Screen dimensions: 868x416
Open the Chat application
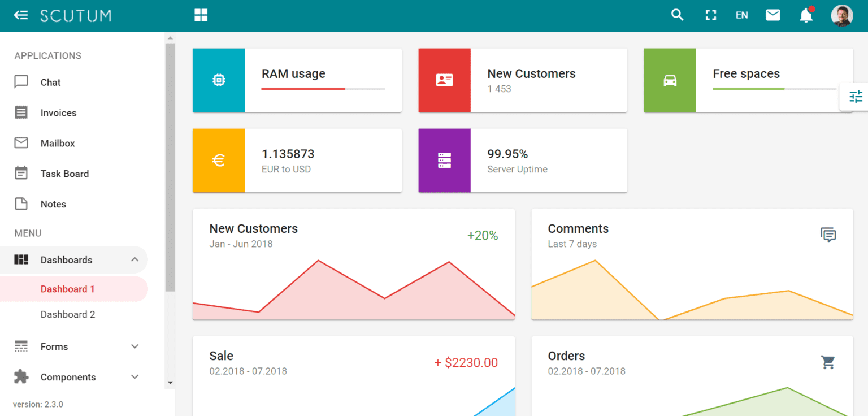(x=50, y=82)
